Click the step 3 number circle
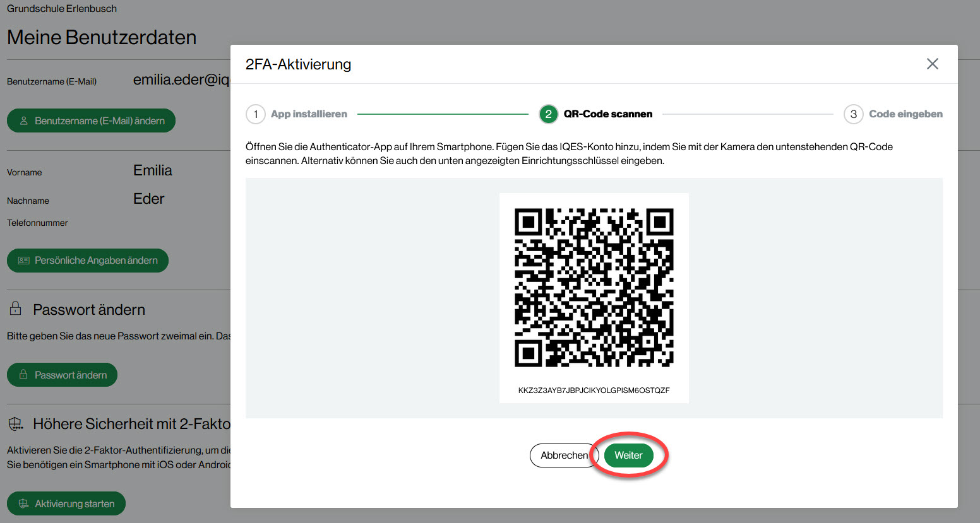 [x=853, y=114]
